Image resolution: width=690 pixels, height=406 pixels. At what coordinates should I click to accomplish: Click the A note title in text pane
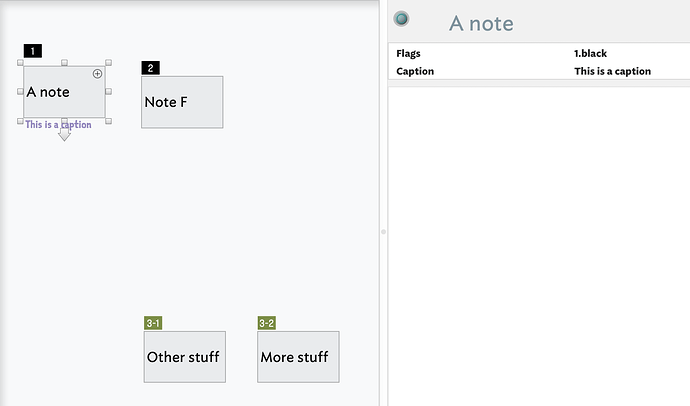(x=481, y=23)
